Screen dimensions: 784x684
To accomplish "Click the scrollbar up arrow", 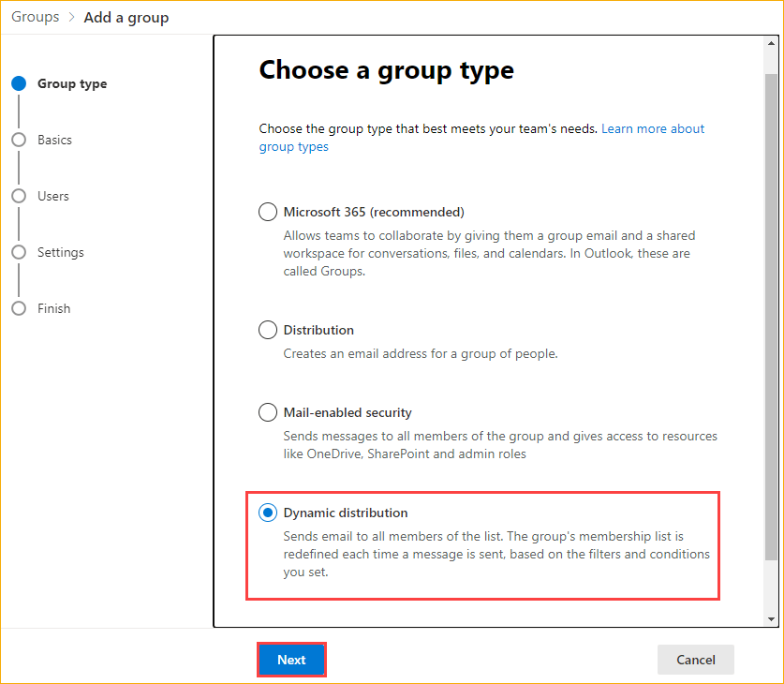I will pyautogui.click(x=771, y=42).
